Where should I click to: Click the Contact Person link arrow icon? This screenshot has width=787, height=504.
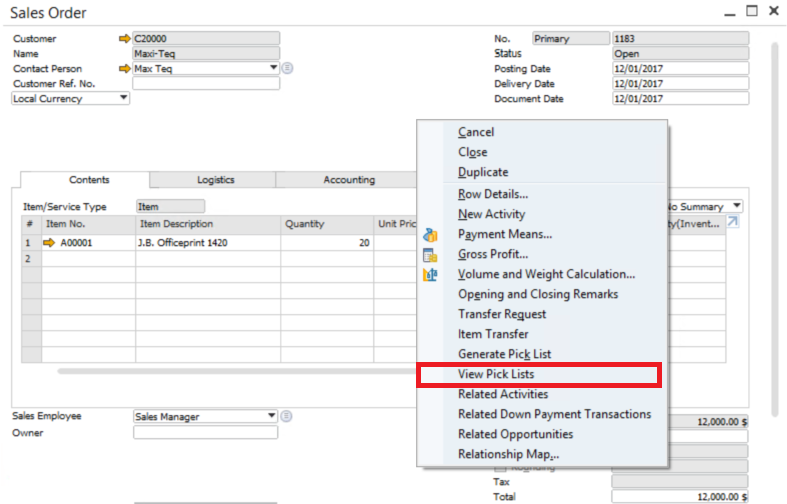click(125, 69)
